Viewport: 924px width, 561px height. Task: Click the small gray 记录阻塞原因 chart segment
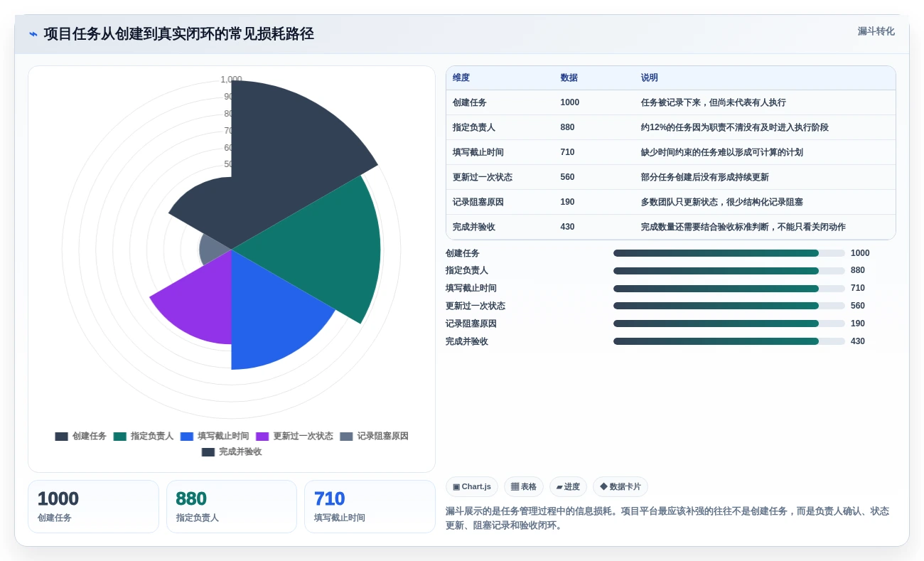point(212,249)
